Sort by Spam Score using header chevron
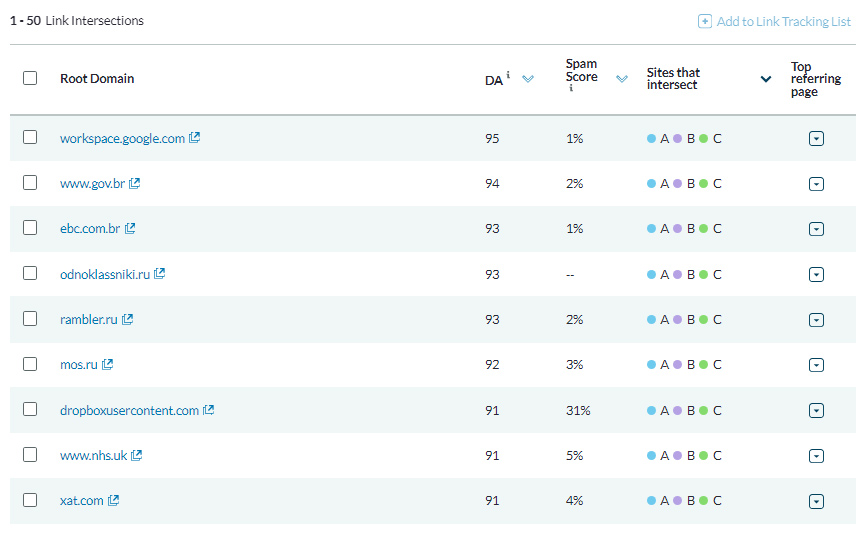This screenshot has height=537, width=865. tap(622, 79)
